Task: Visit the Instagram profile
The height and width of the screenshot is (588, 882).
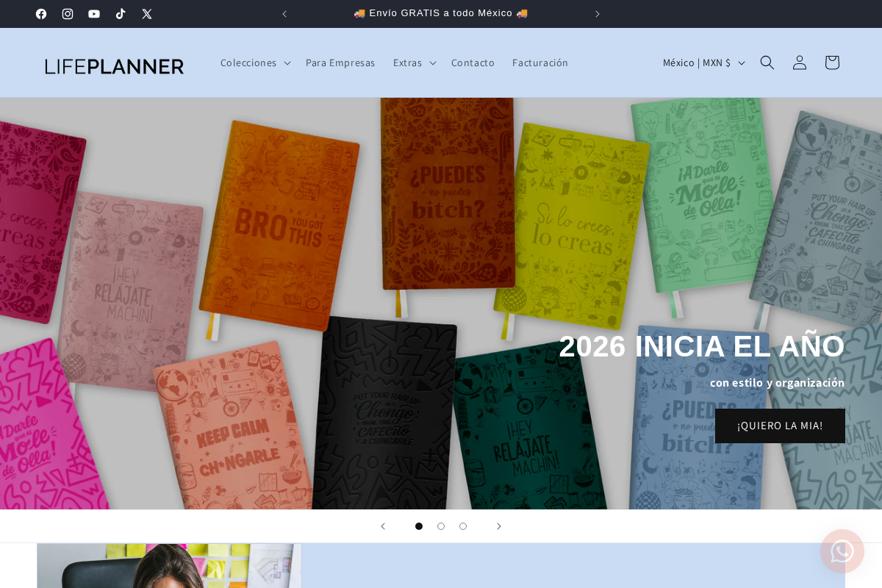Action: (x=68, y=13)
